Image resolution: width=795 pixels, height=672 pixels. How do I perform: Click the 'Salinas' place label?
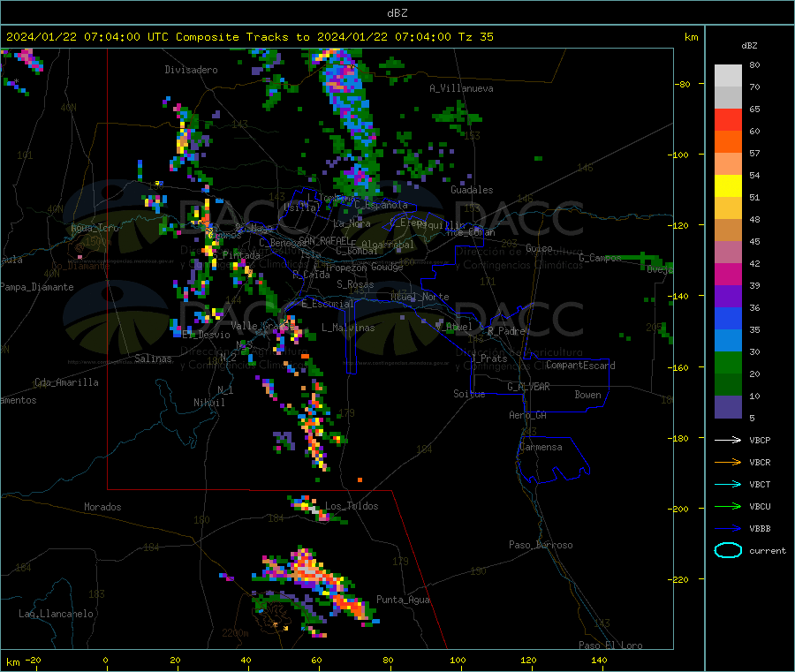[153, 359]
